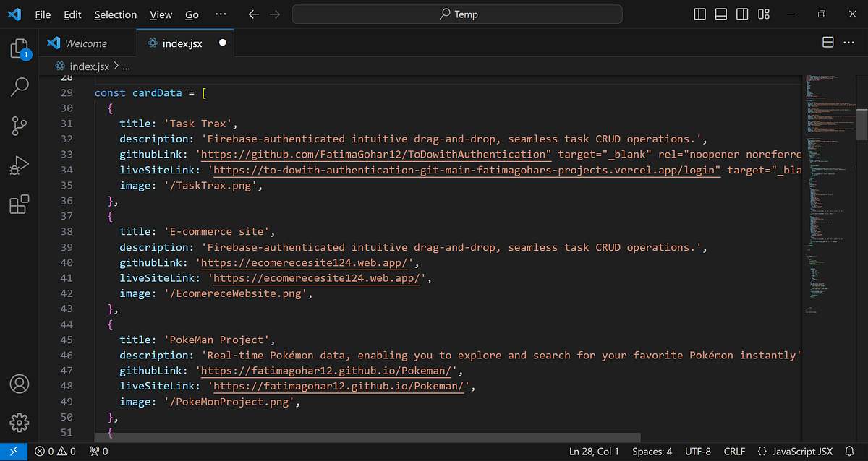Open the Run and Debug view

pyautogui.click(x=19, y=165)
